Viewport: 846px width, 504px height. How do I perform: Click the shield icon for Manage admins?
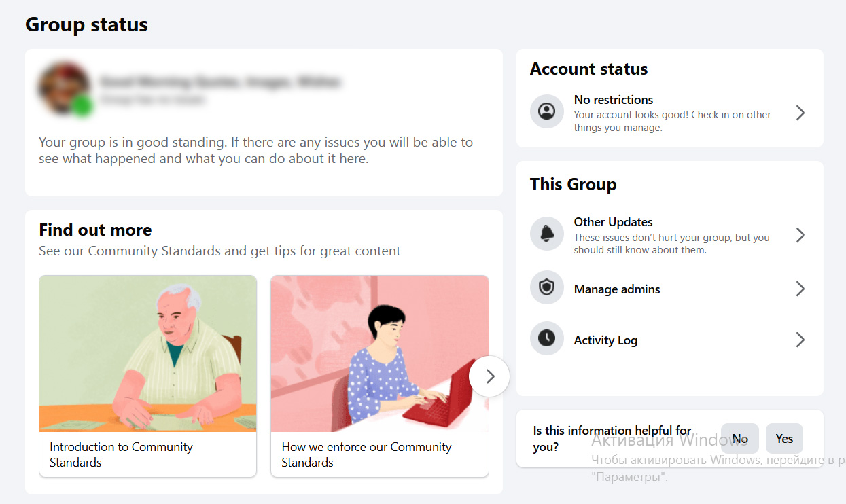tap(547, 288)
